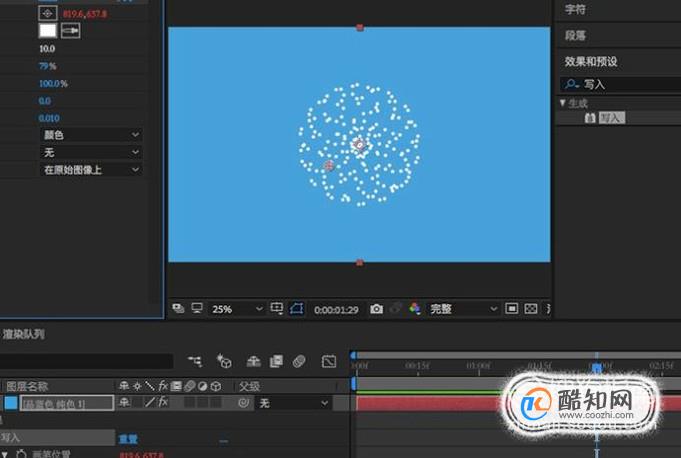This screenshot has width=681, height=458.
Task: Toggle the quality switch on the solid layer
Action: (x=150, y=402)
